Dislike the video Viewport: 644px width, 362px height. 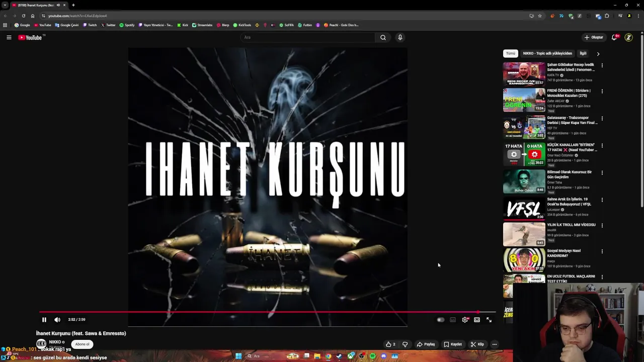pos(405,344)
